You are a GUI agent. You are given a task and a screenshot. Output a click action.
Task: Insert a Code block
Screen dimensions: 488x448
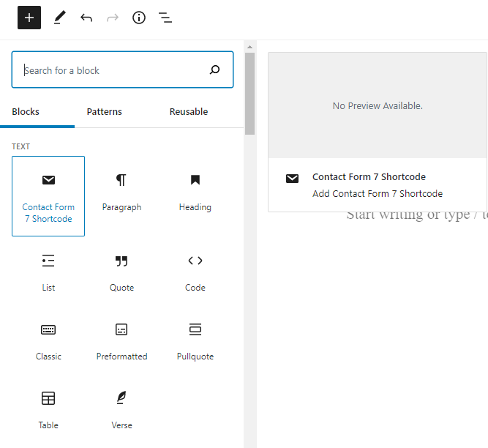[x=195, y=272]
